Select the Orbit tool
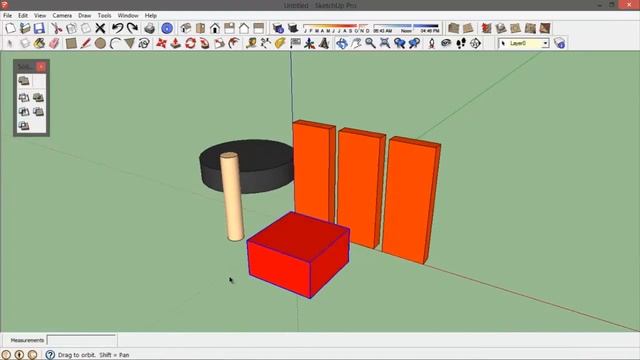 (342, 43)
